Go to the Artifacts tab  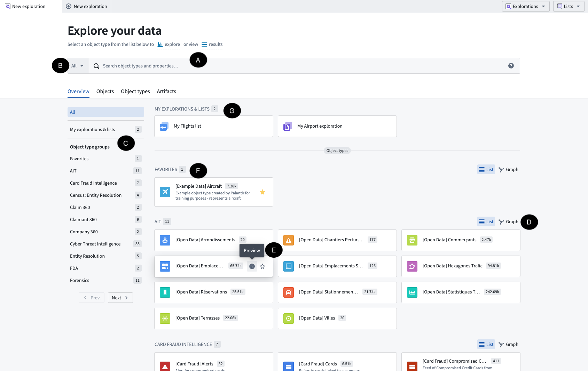click(x=166, y=91)
